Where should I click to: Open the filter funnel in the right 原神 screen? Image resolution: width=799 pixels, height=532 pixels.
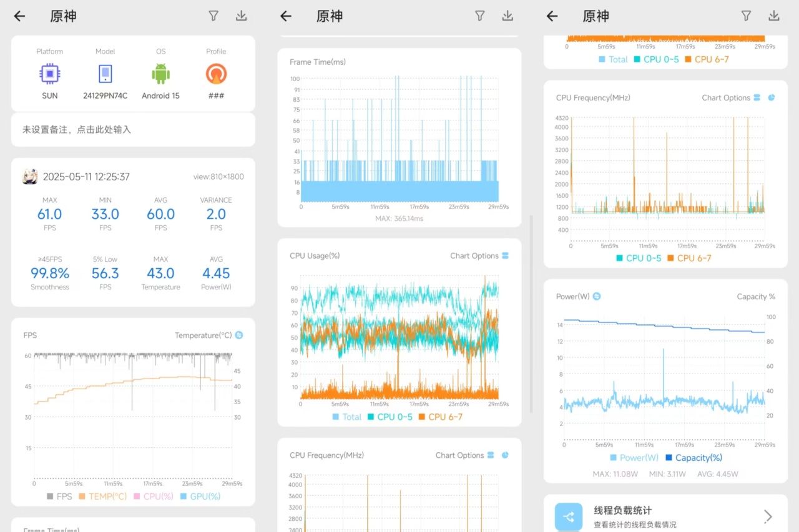pos(746,16)
